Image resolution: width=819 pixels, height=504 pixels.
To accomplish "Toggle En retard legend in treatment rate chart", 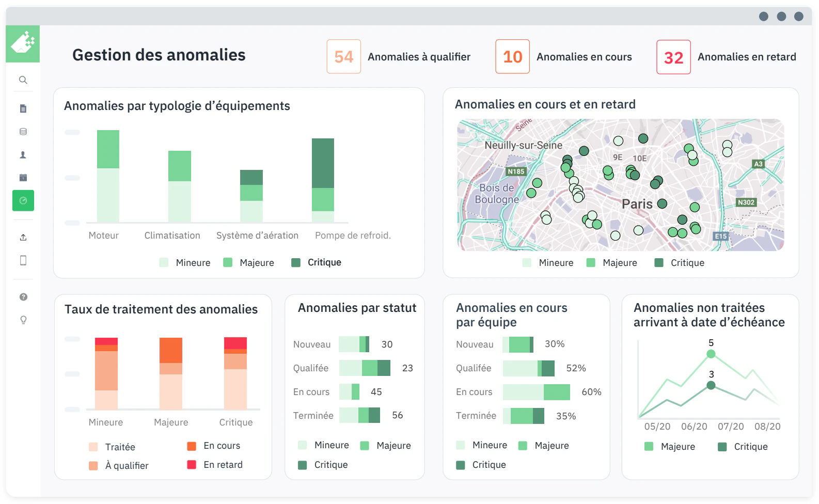I will click(x=215, y=465).
